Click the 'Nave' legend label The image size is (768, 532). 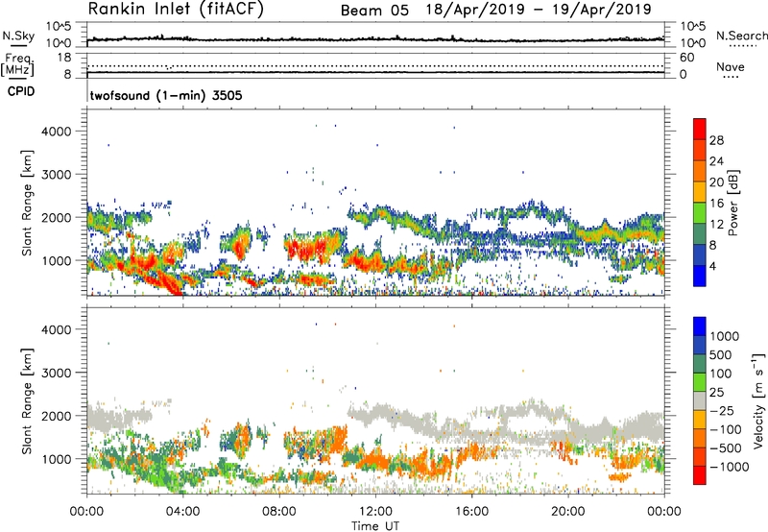coord(731,66)
